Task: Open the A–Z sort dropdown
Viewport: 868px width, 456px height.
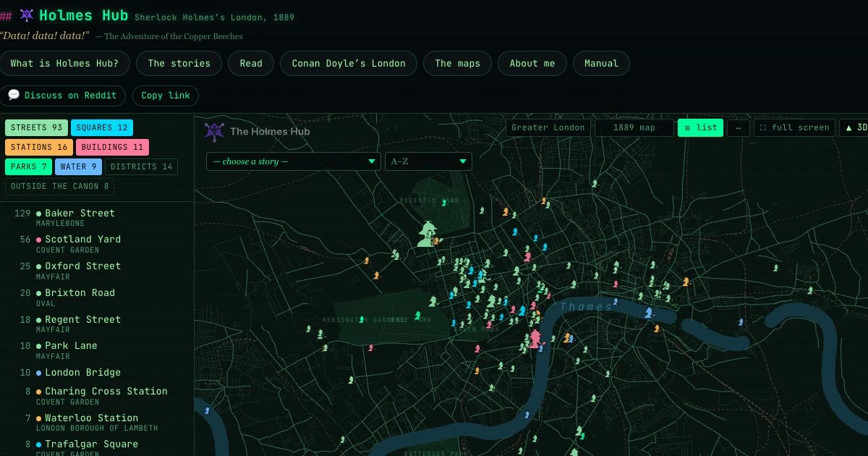Action: (428, 161)
